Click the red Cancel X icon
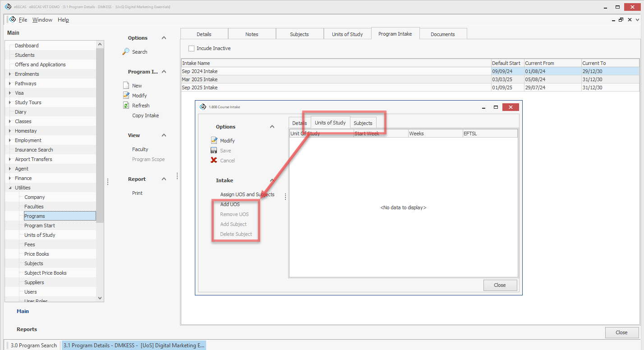 point(214,161)
